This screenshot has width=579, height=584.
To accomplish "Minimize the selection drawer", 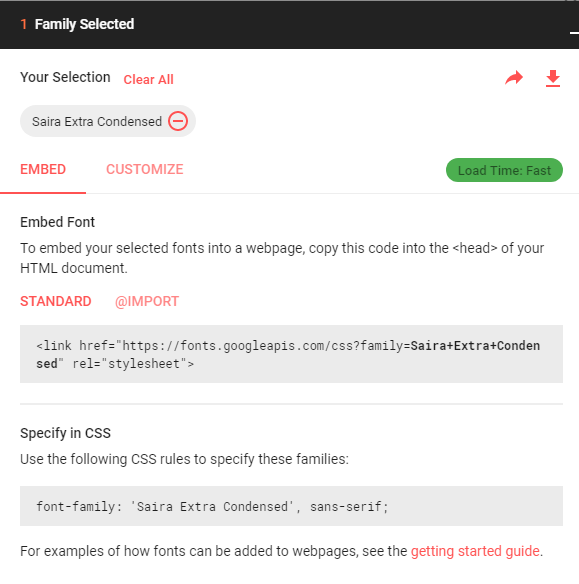I will point(574,33).
